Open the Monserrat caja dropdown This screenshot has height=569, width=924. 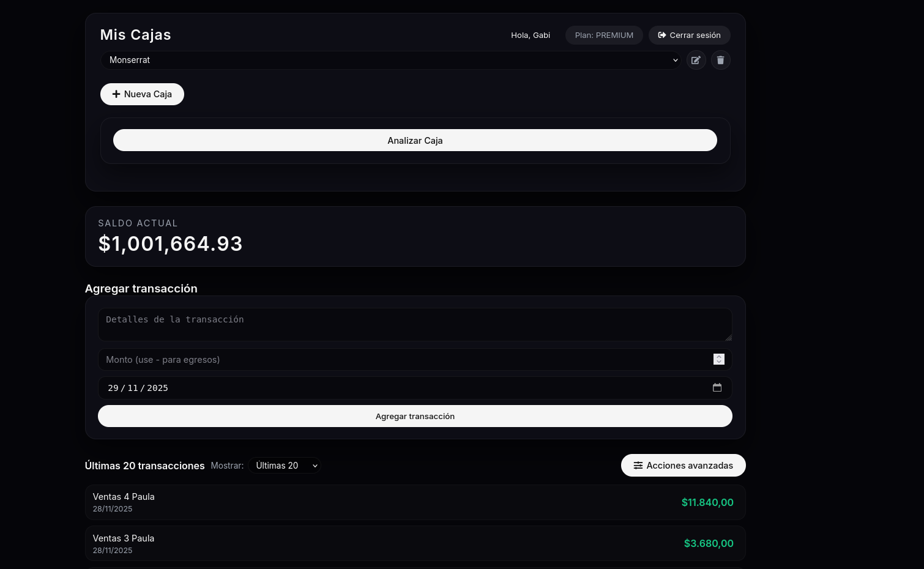[x=390, y=60]
